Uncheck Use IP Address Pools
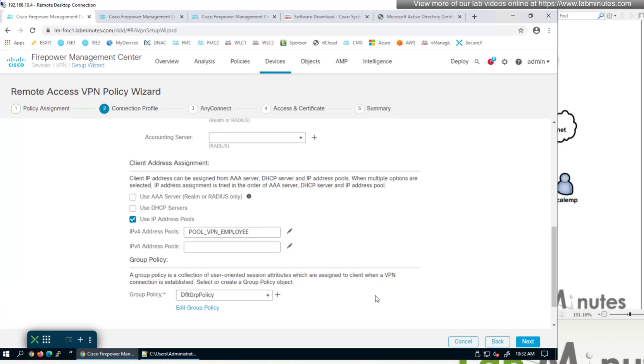The height and width of the screenshot is (364, 644). [x=133, y=219]
